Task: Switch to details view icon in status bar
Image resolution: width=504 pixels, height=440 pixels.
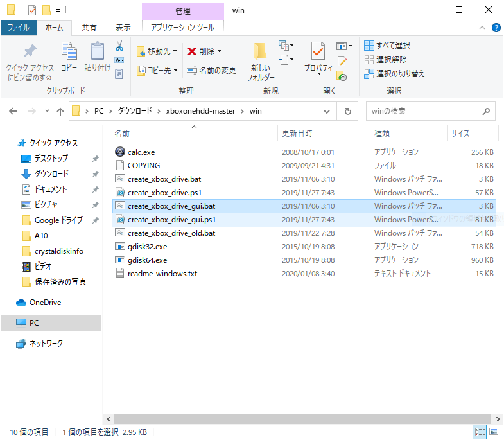Action: [x=480, y=432]
